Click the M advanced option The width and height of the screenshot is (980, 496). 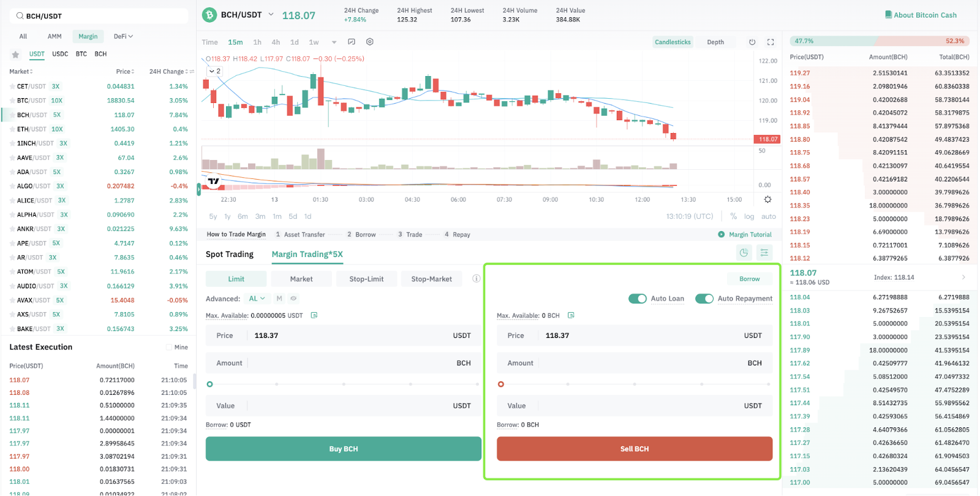click(x=279, y=299)
